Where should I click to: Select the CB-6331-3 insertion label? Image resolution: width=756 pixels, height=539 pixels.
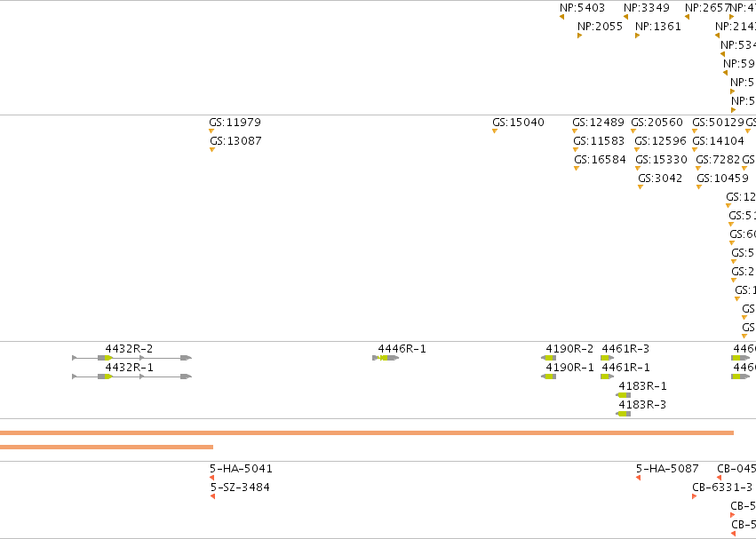[721, 487]
